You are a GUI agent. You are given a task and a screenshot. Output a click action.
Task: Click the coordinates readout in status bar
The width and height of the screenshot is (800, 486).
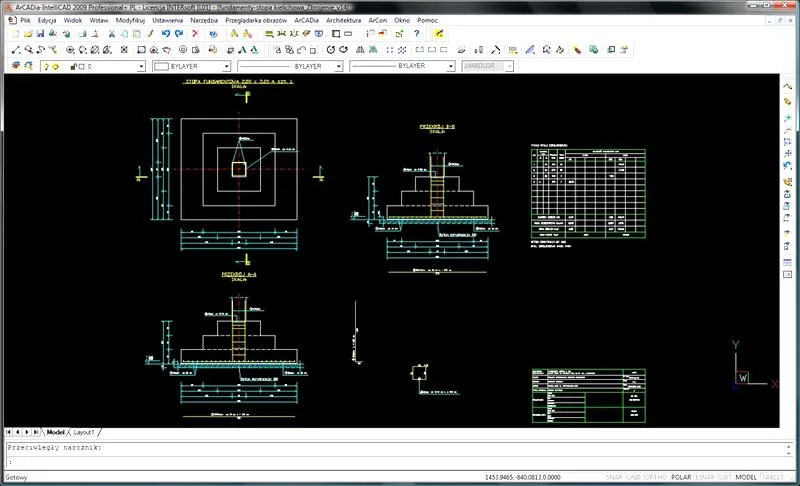pyautogui.click(x=522, y=477)
